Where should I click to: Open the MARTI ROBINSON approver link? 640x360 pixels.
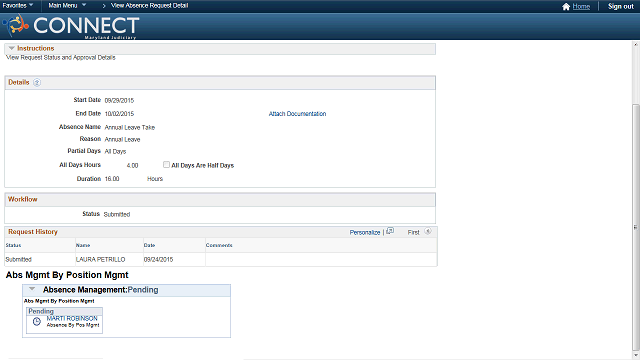(72, 318)
